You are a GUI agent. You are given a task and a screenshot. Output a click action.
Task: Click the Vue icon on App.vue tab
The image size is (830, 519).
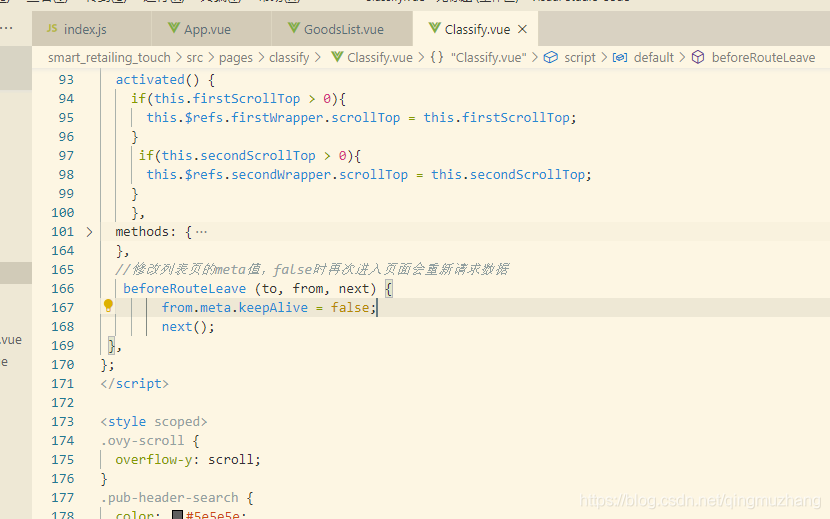click(174, 28)
